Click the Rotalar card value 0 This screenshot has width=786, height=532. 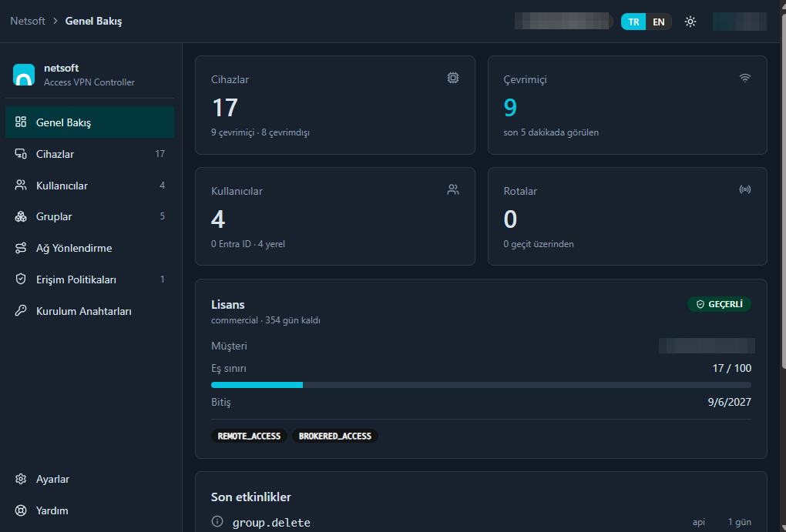(x=510, y=219)
